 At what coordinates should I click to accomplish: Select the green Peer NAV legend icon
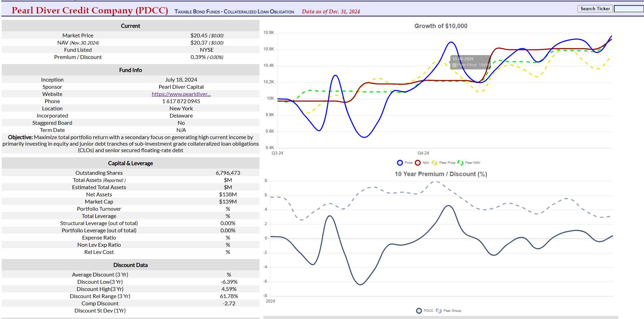tap(461, 162)
